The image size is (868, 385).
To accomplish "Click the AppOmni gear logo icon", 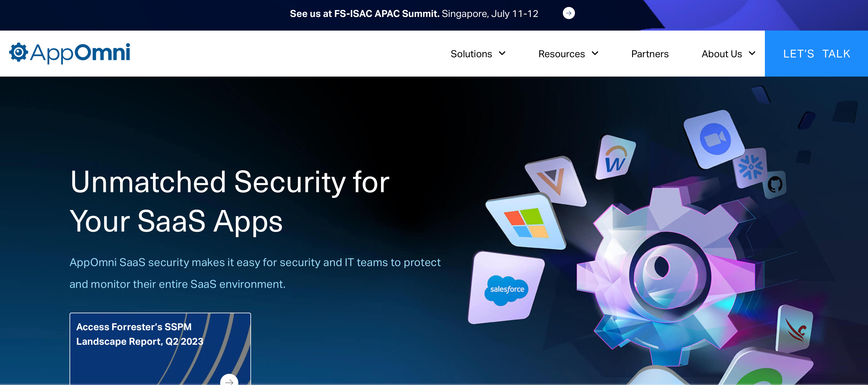I will [x=18, y=52].
